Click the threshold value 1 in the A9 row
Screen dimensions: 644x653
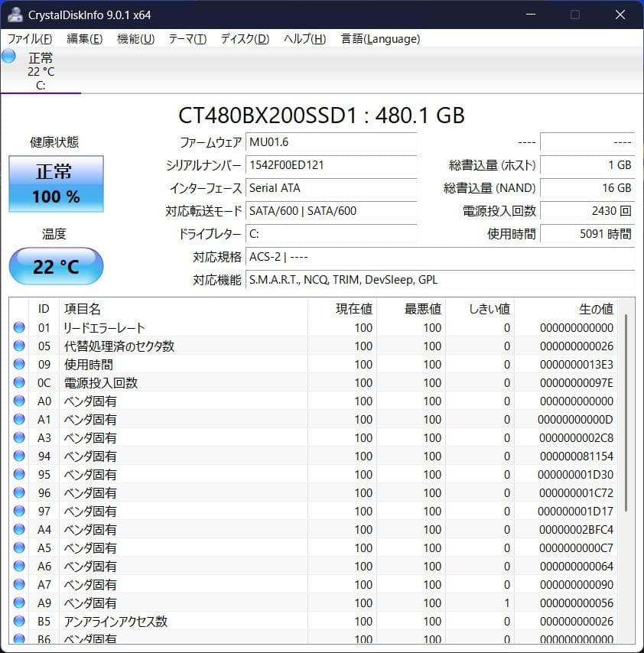click(506, 603)
